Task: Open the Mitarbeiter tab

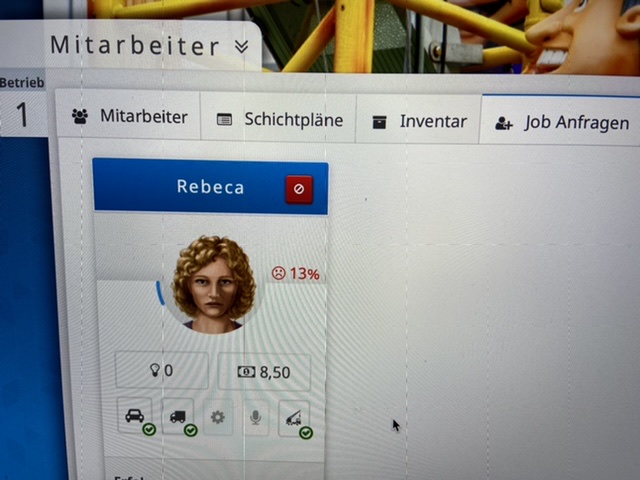Action: point(128,116)
